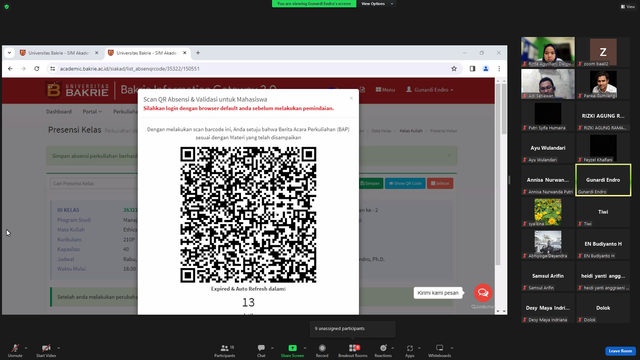
Task: Close the first Universitas Bakrie browser tab
Action: coord(97,53)
